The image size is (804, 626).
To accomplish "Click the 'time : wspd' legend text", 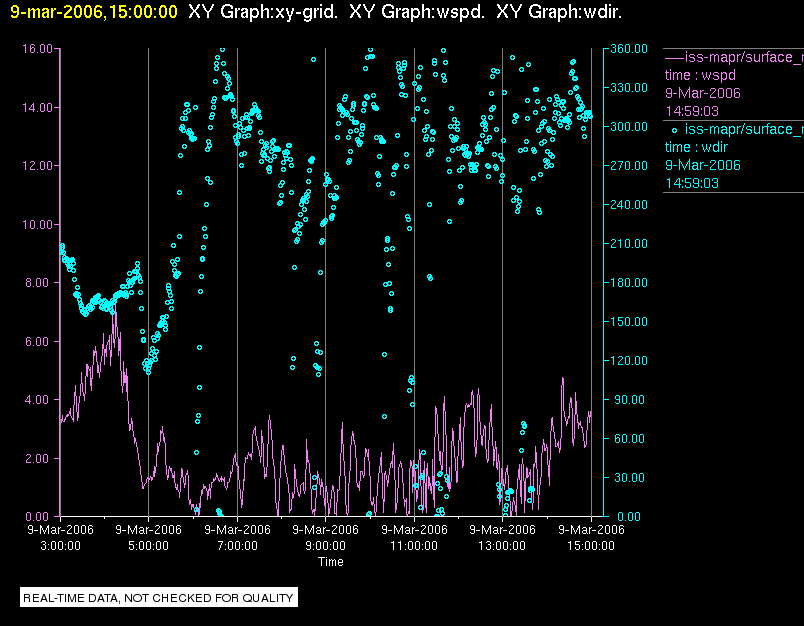I will tap(700, 75).
